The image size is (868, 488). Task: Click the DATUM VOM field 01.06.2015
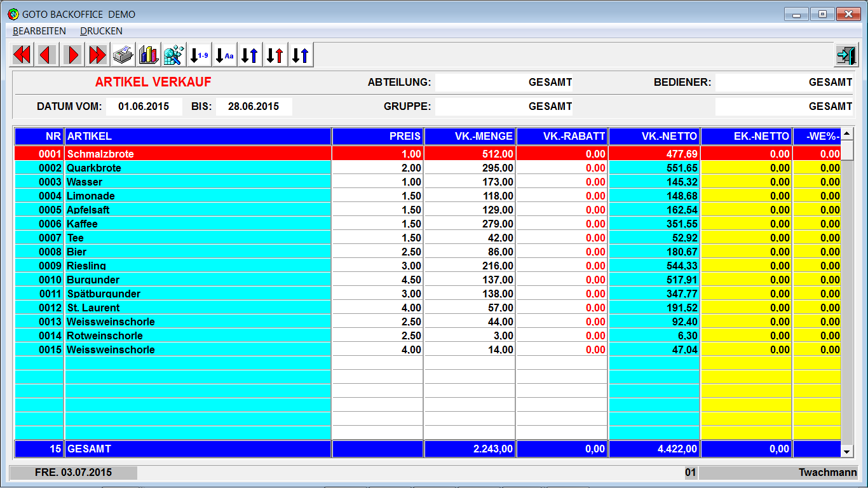tap(144, 107)
